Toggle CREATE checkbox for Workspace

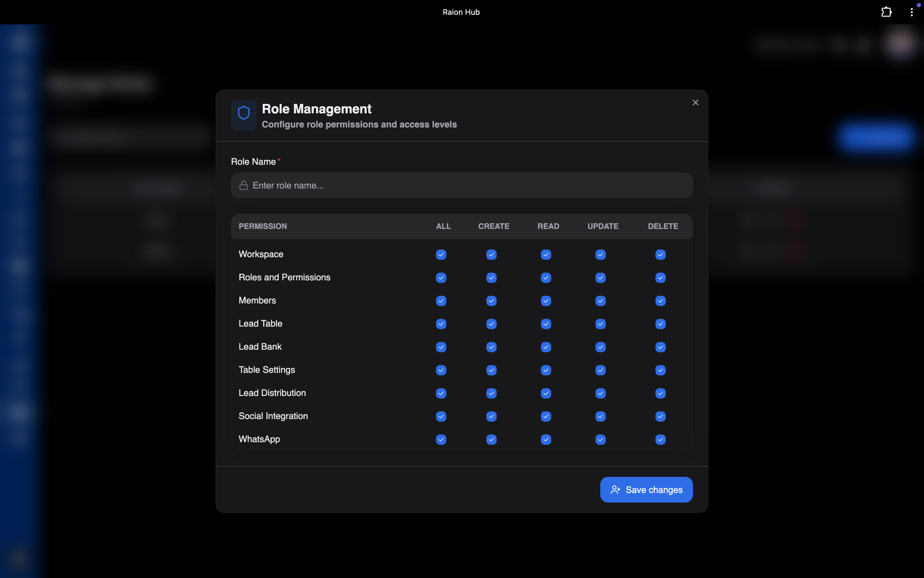coord(492,255)
